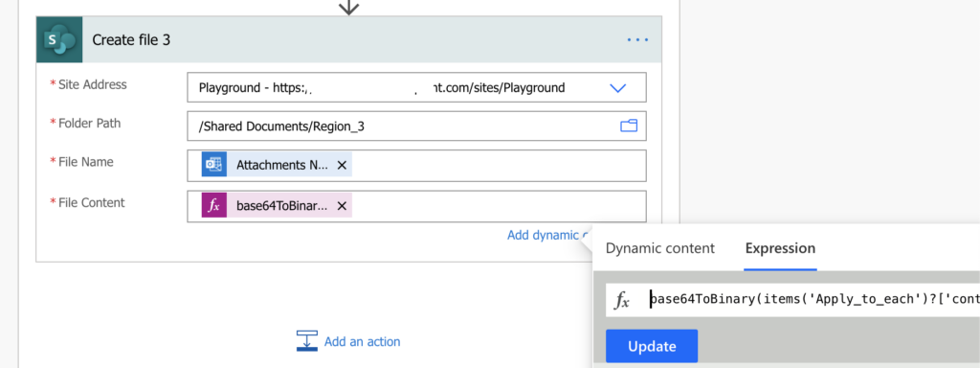Remove the base64ToBinary expression token
980x368 pixels.
tap(342, 205)
